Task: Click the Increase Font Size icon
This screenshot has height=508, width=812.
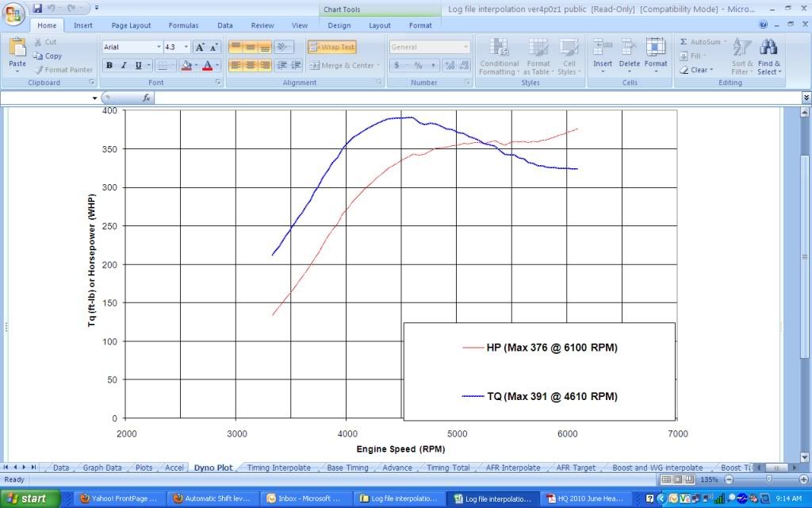Action: coord(201,47)
